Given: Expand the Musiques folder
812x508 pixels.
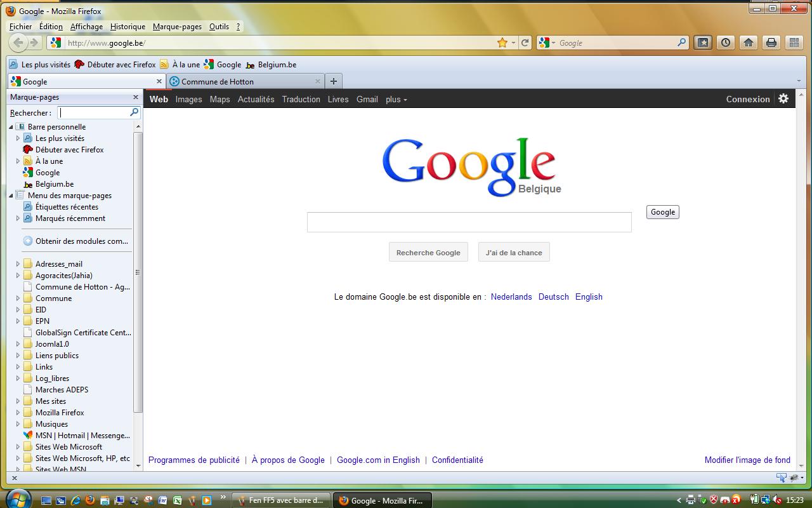Looking at the screenshot, I should pos(18,424).
